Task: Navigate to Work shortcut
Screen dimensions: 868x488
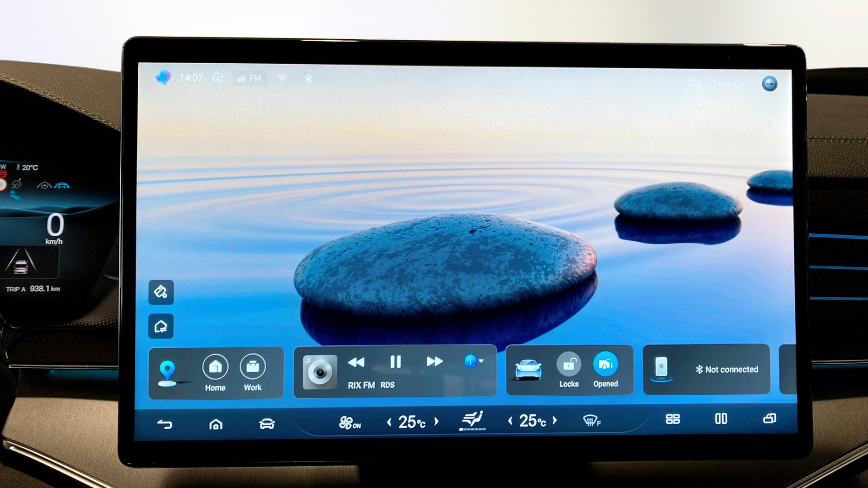Action: (253, 367)
